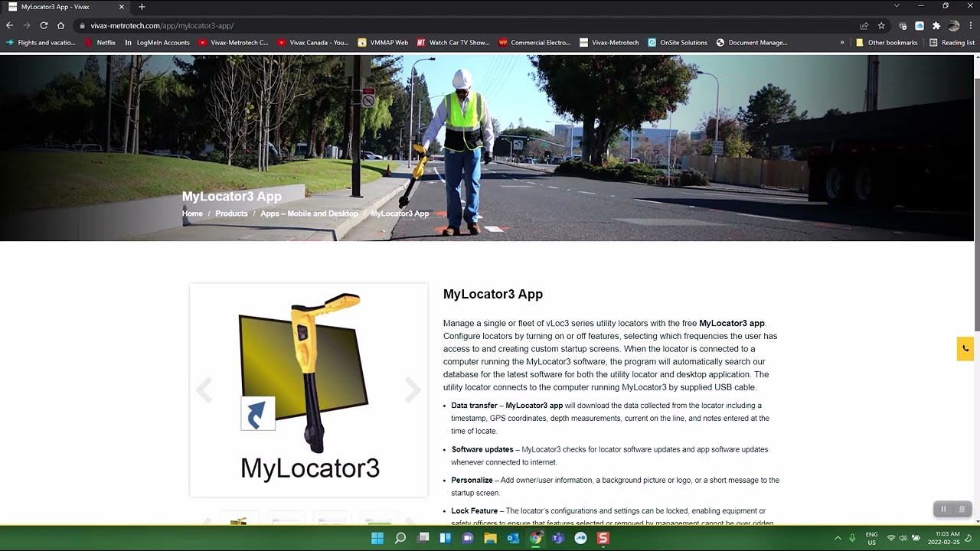The height and width of the screenshot is (551, 980).
Task: Bookmark this page with the star icon
Action: pyautogui.click(x=881, y=25)
